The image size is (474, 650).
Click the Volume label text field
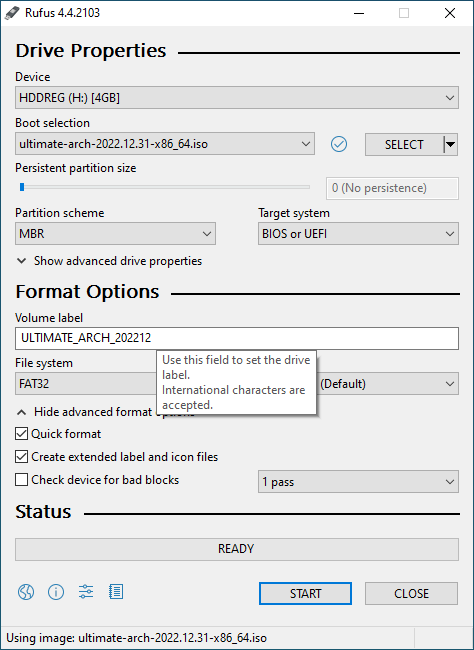coord(237,338)
